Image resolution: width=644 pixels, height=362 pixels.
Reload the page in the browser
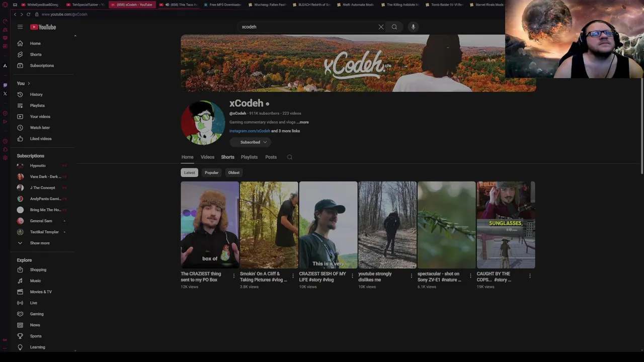(28, 14)
